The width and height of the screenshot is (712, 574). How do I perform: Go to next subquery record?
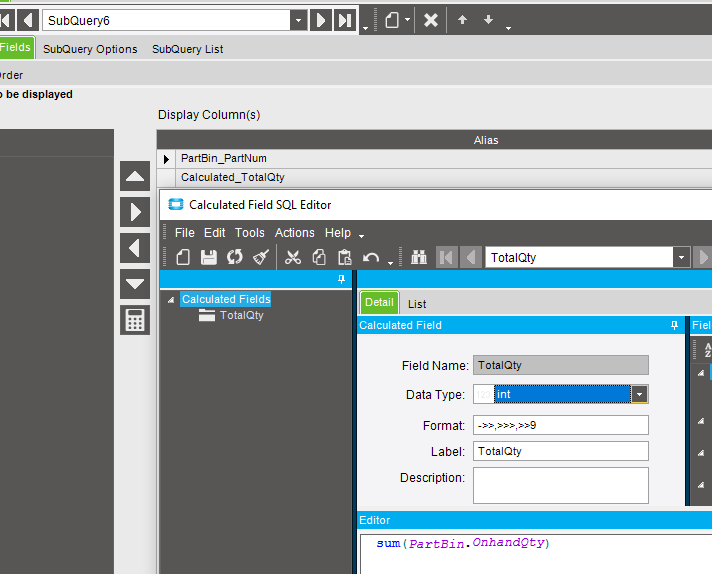[320, 20]
